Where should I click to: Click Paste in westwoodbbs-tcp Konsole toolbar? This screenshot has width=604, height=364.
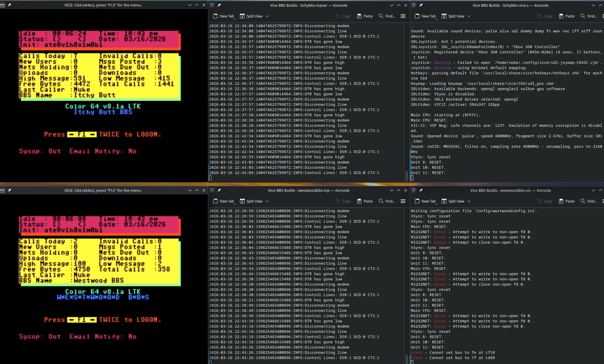click(365, 201)
